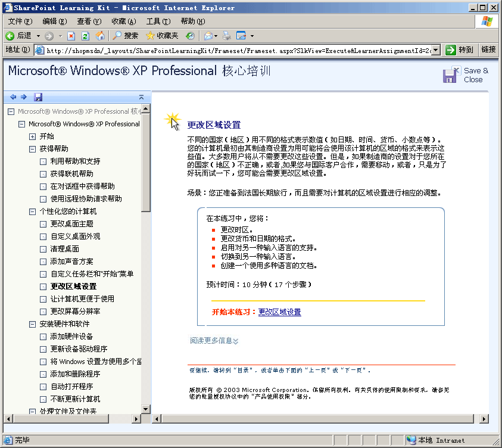Expand 阅读更多信息 section
Screen dimensions: 502x448
click(214, 341)
